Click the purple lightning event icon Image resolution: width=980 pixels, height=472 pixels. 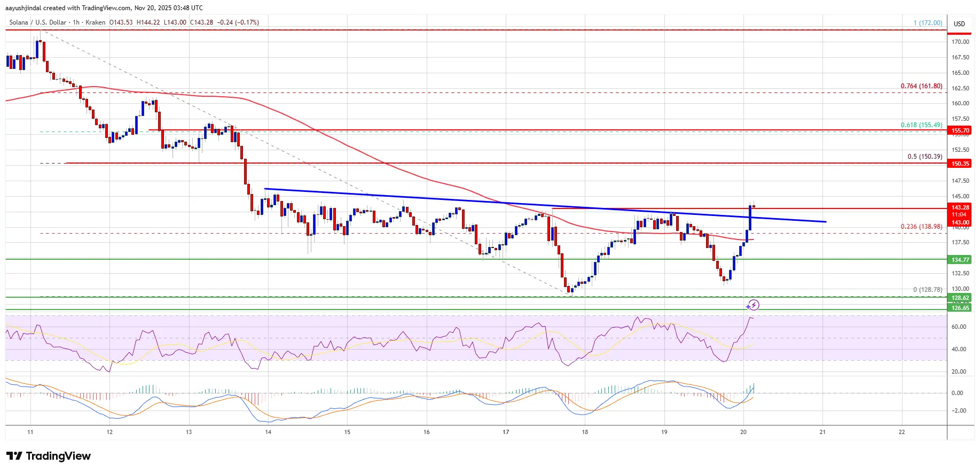tap(752, 305)
